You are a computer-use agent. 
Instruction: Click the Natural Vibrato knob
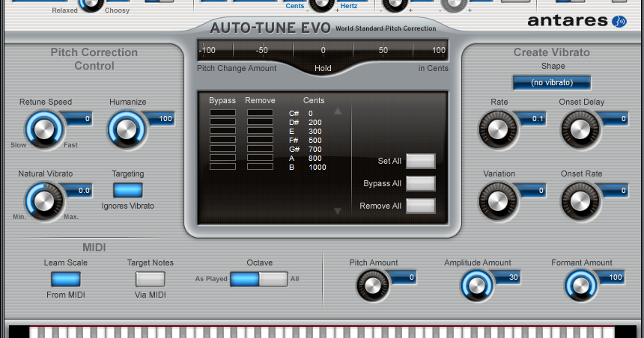click(44, 201)
